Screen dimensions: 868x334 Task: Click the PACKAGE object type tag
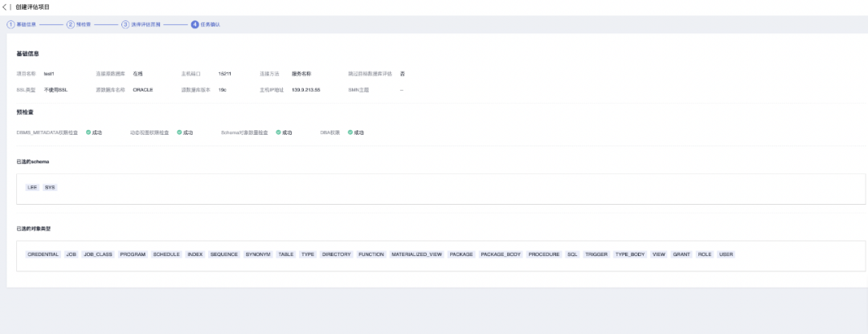[x=461, y=255]
